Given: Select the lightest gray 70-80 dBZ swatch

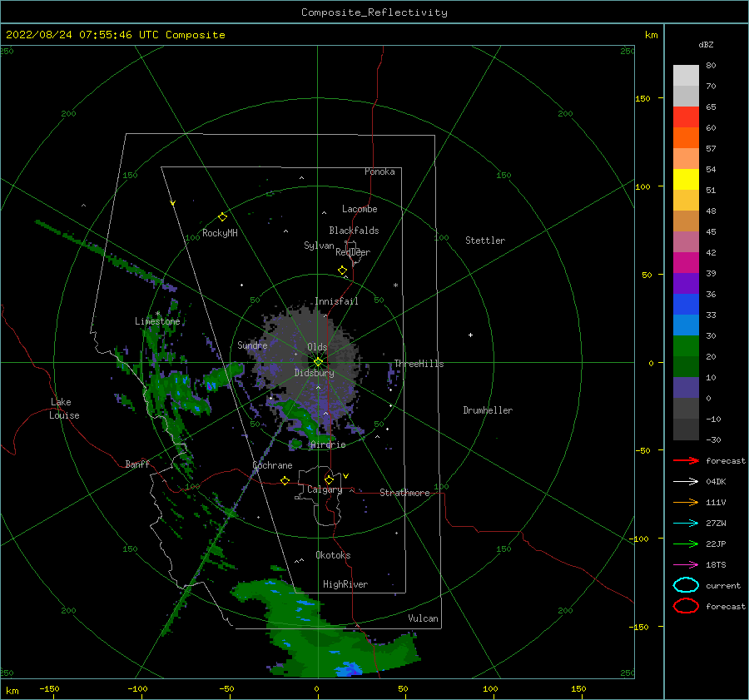Looking at the screenshot, I should click(686, 76).
